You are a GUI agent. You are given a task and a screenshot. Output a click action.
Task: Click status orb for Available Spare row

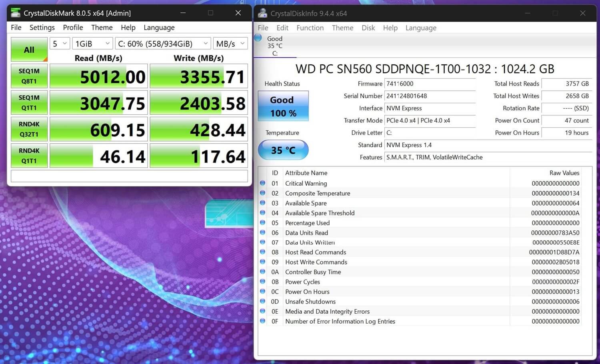click(x=262, y=203)
